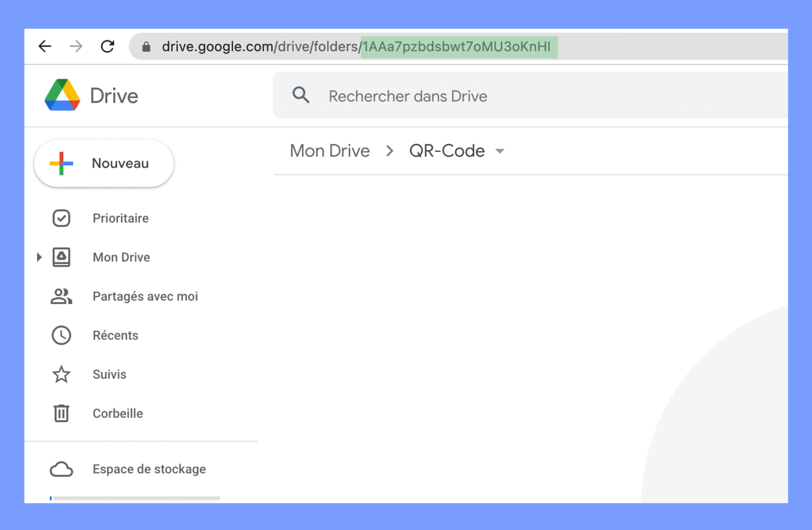This screenshot has width=812, height=530.
Task: Click the site security lock icon
Action: (x=146, y=47)
